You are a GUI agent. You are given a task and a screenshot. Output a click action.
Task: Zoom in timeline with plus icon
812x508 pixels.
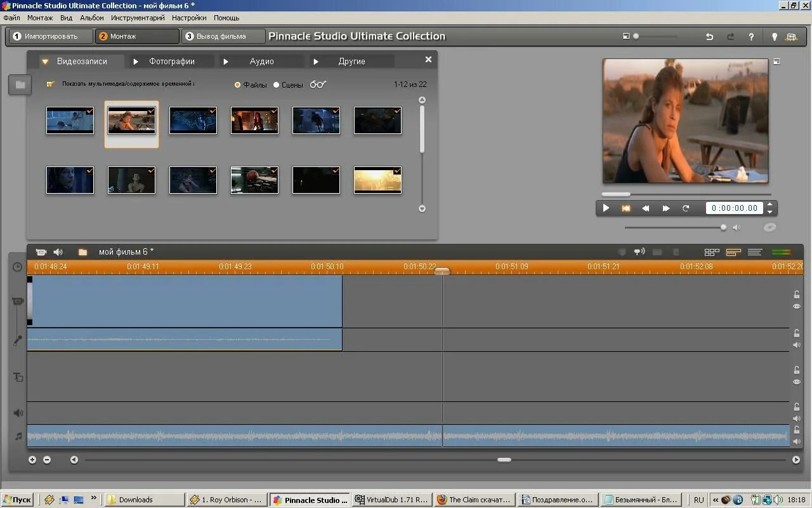pos(32,460)
